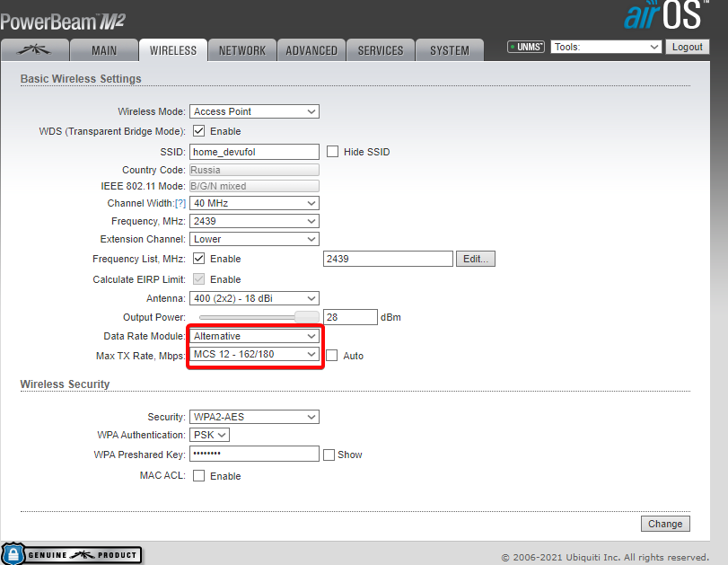Expand the Data Rate Module dropdown

[255, 336]
